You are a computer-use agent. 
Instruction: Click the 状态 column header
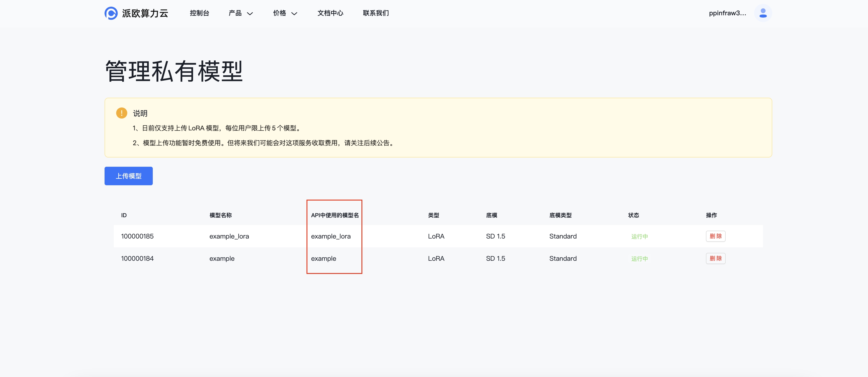633,215
